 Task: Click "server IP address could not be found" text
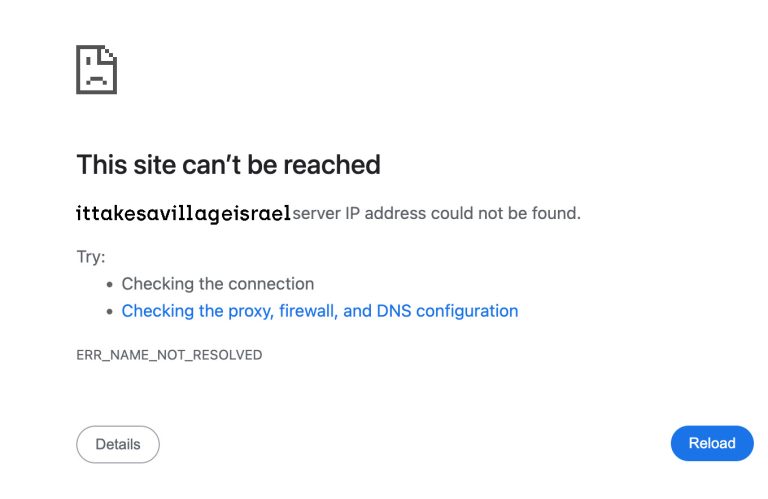click(x=436, y=213)
